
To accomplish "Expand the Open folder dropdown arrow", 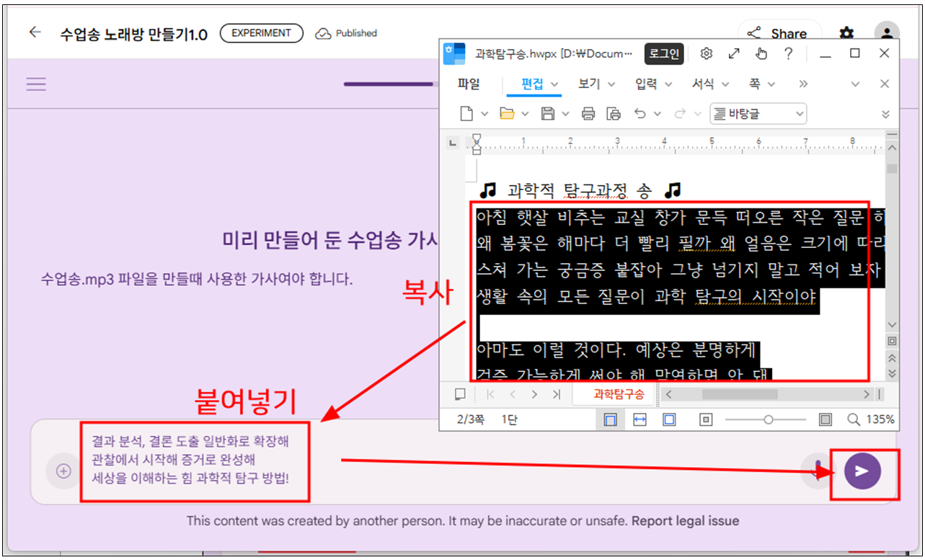I will tap(525, 114).
